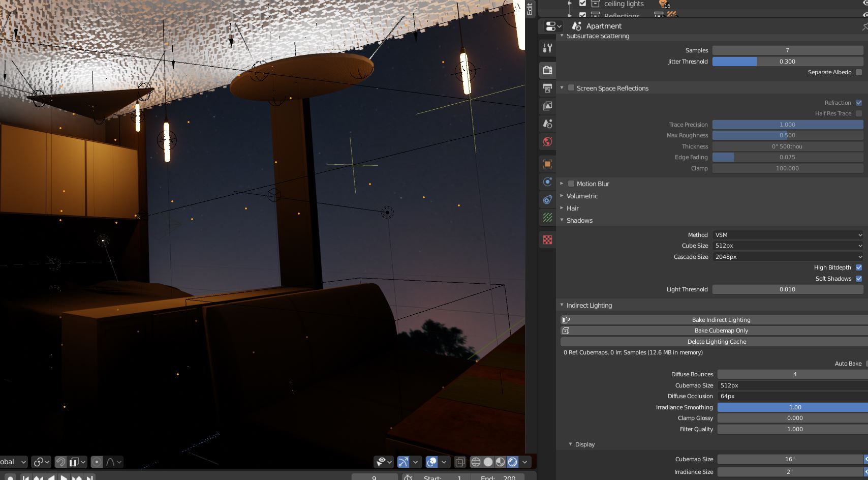Viewport: 868px width, 480px height.
Task: Open the View Layer properties tab
Action: [547, 106]
